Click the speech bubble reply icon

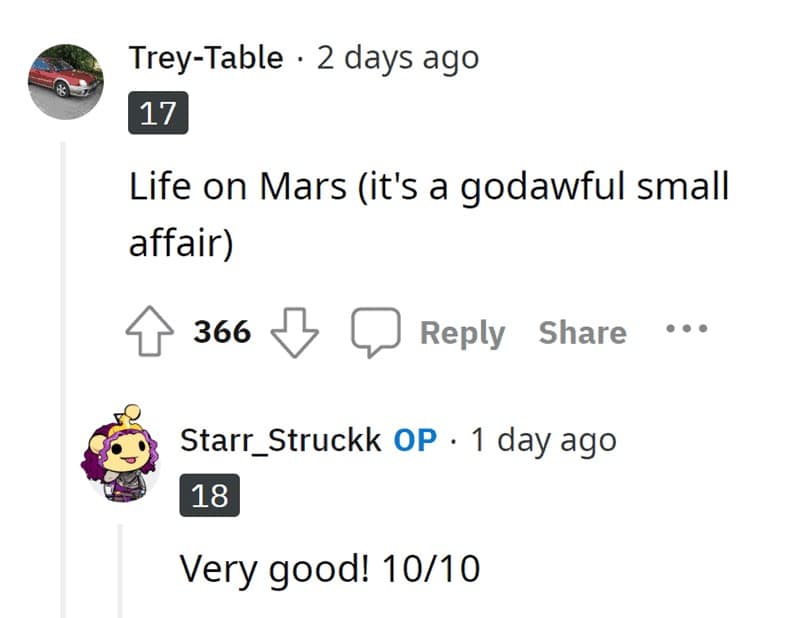pos(375,333)
